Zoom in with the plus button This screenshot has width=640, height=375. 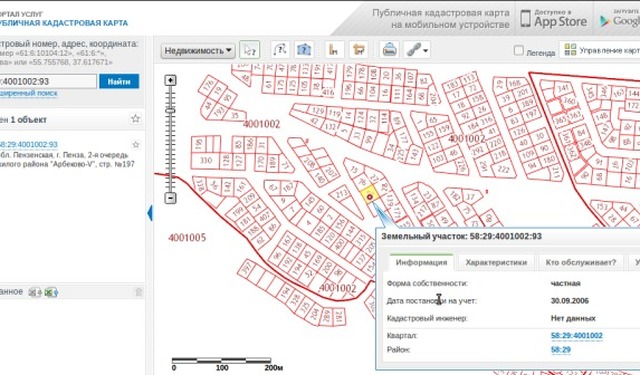tap(170, 80)
